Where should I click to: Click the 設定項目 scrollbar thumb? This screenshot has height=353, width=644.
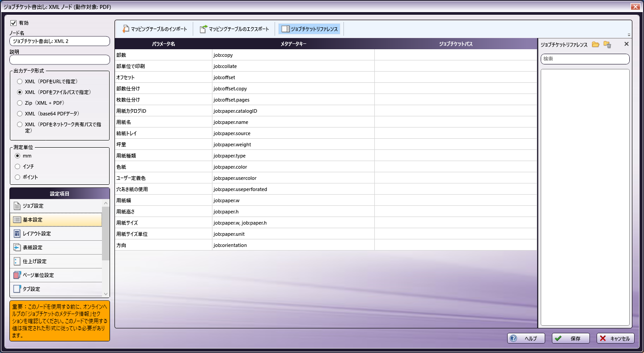pos(106,234)
